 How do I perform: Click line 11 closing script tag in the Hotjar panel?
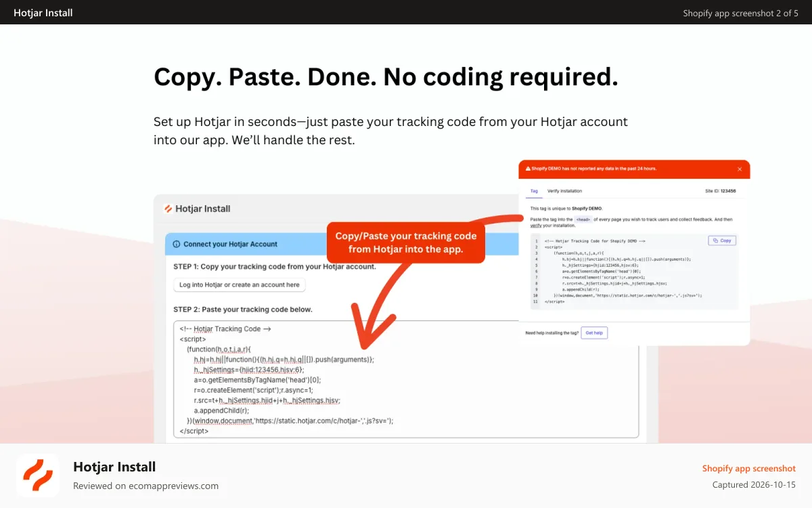(554, 301)
